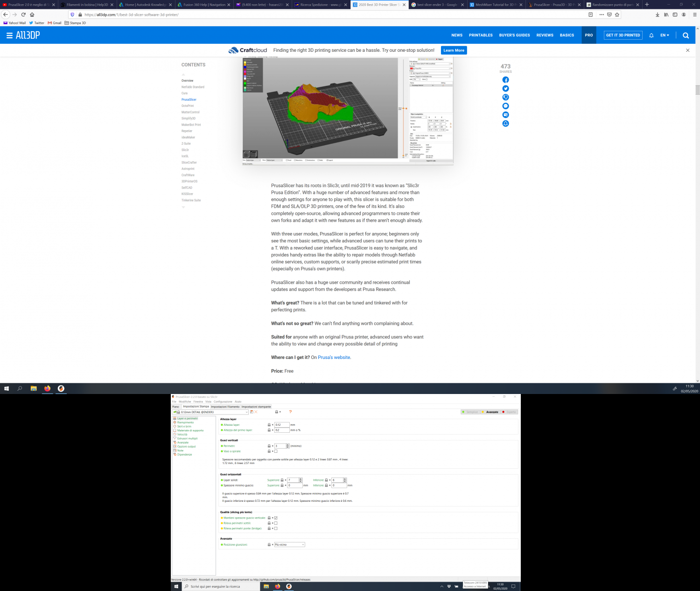Delete preset with orange X icon
This screenshot has width=700, height=591.
256,412
